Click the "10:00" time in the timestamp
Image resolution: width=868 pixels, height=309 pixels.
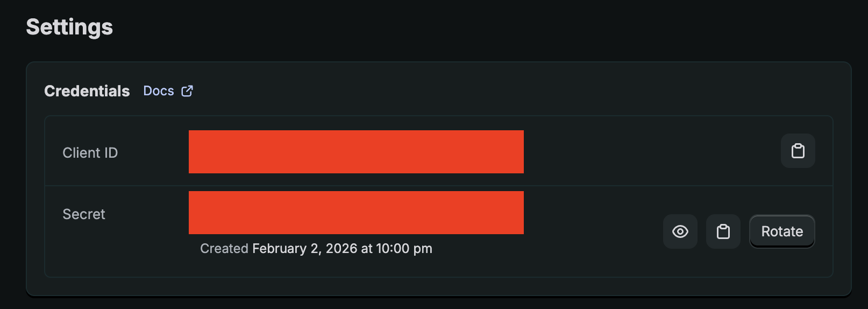(x=393, y=249)
